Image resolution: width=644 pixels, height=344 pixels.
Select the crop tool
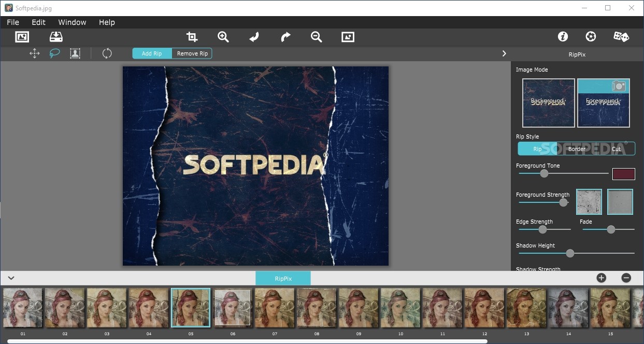click(x=192, y=37)
